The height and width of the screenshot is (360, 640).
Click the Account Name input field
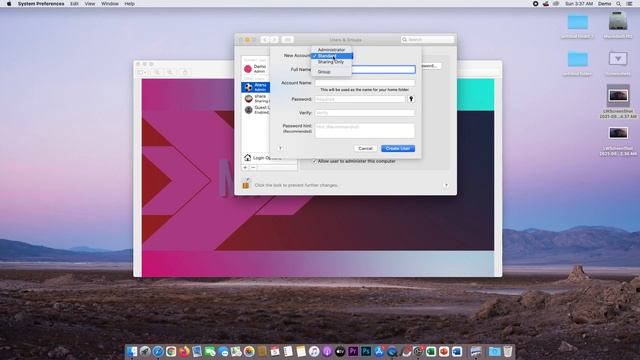[365, 83]
